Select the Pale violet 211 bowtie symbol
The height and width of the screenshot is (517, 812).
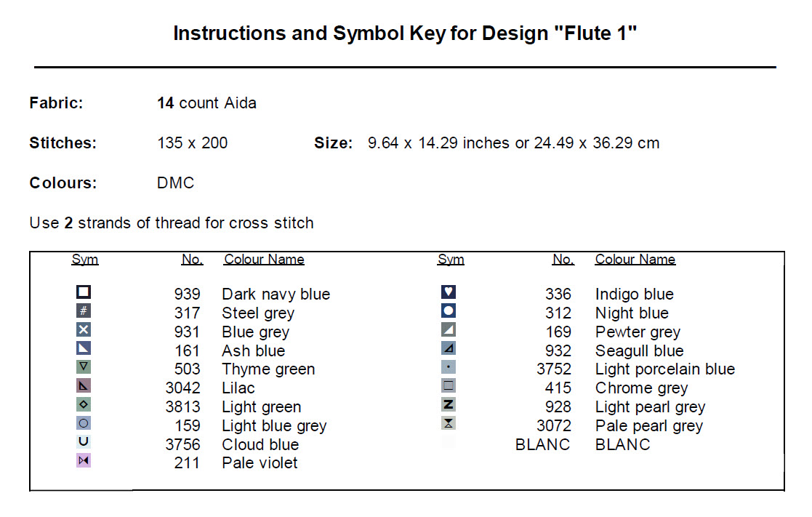coord(84,461)
